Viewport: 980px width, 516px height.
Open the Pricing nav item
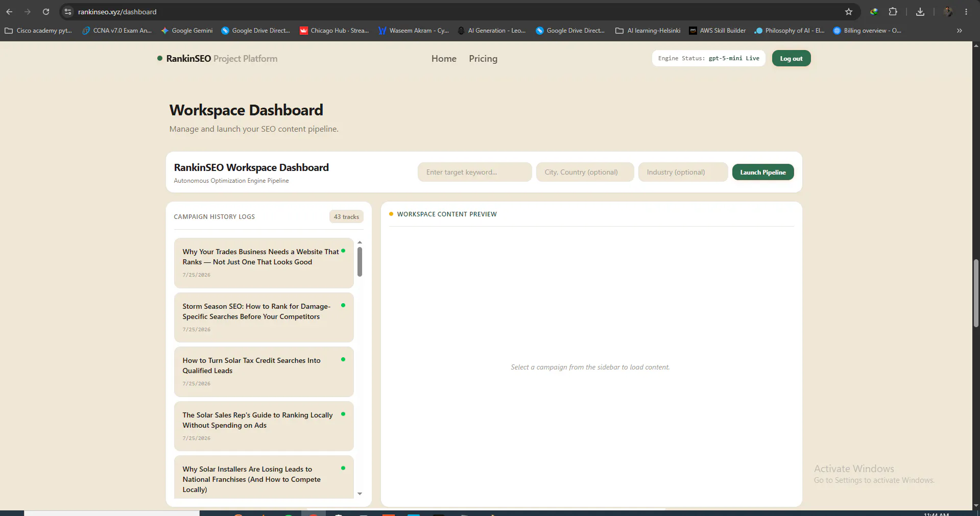483,59
